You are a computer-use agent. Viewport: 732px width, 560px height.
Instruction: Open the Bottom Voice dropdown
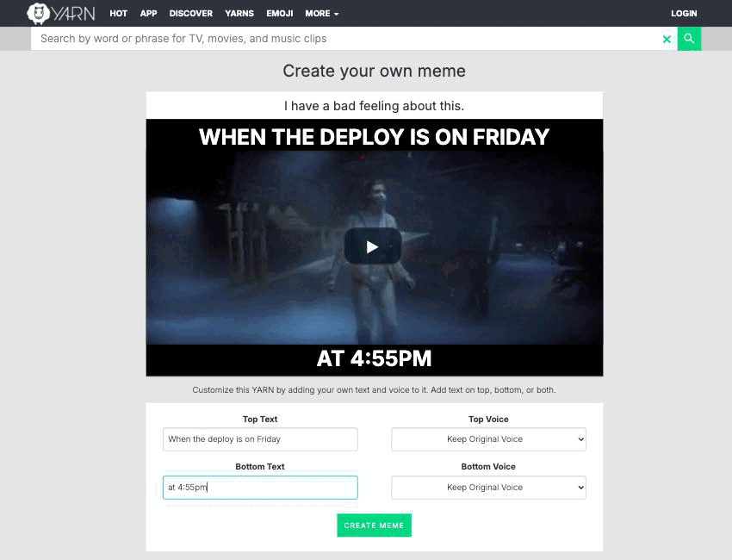(488, 488)
